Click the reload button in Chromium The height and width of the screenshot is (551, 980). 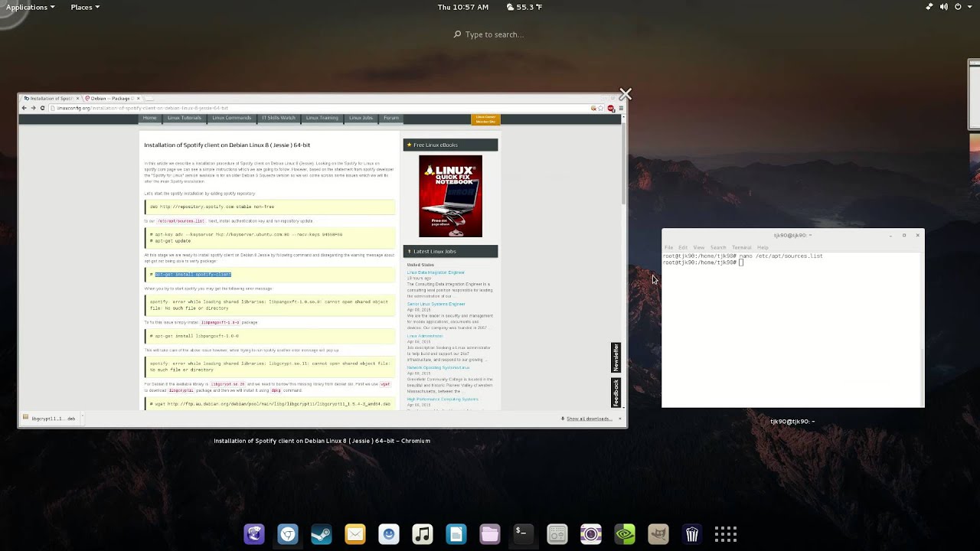coord(42,108)
